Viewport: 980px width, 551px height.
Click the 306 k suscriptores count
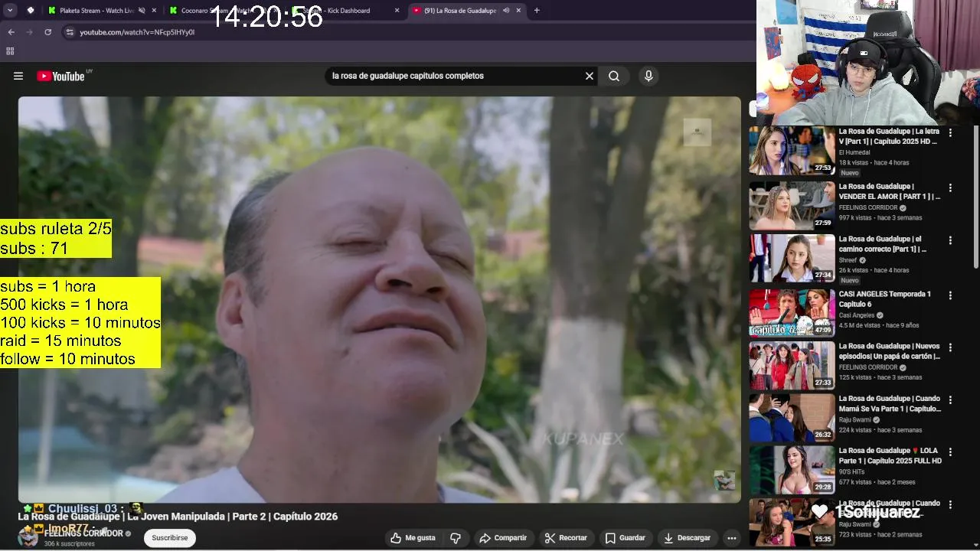point(70,544)
